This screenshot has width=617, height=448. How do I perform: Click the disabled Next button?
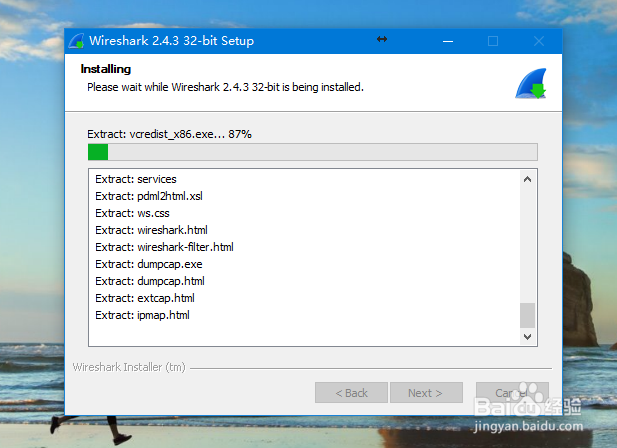[x=426, y=393]
